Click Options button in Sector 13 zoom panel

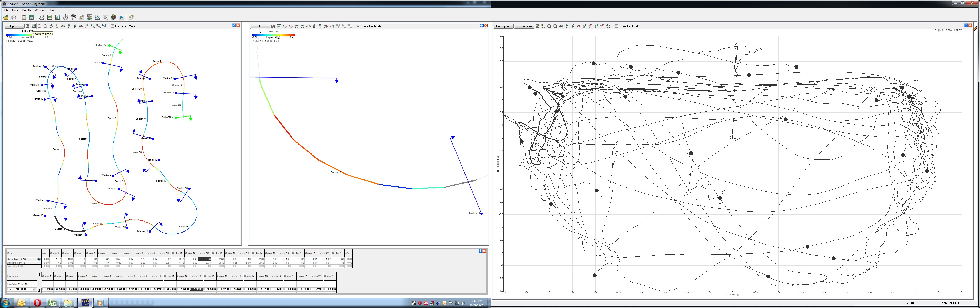pos(260,26)
